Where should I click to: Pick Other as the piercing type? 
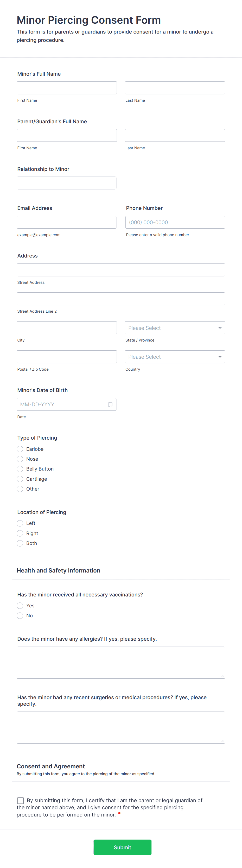click(20, 488)
